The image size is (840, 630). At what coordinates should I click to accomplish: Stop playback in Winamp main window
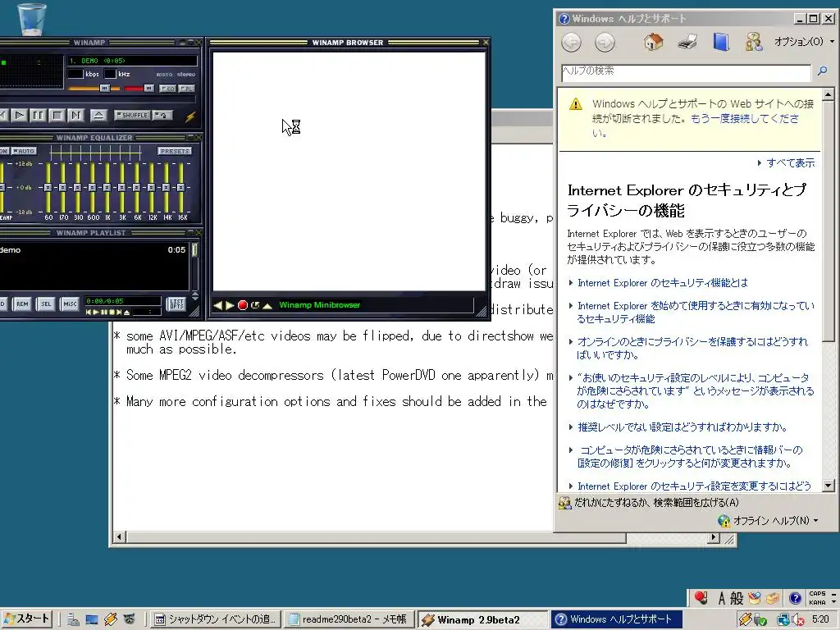57,115
